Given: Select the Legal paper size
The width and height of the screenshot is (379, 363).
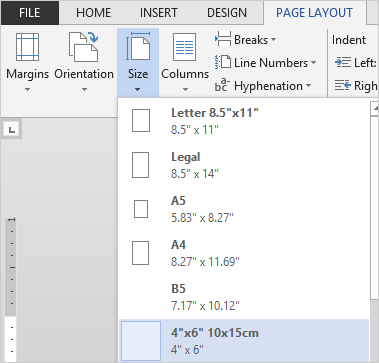Looking at the screenshot, I should pos(244,165).
